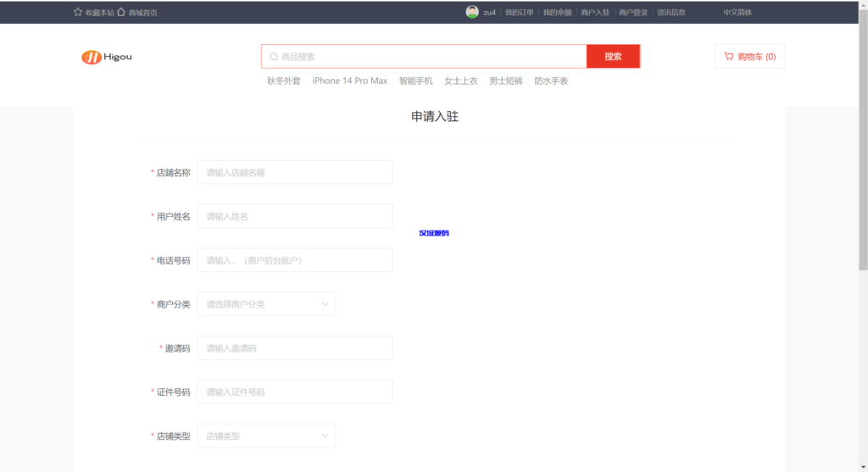Click the home icon beside 商城首页
Viewport: 868px width, 472px height.
[x=121, y=12]
